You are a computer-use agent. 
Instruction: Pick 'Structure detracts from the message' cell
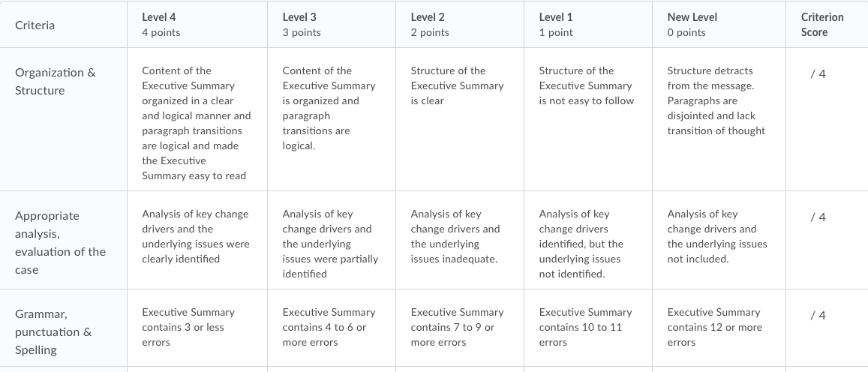[x=719, y=119]
